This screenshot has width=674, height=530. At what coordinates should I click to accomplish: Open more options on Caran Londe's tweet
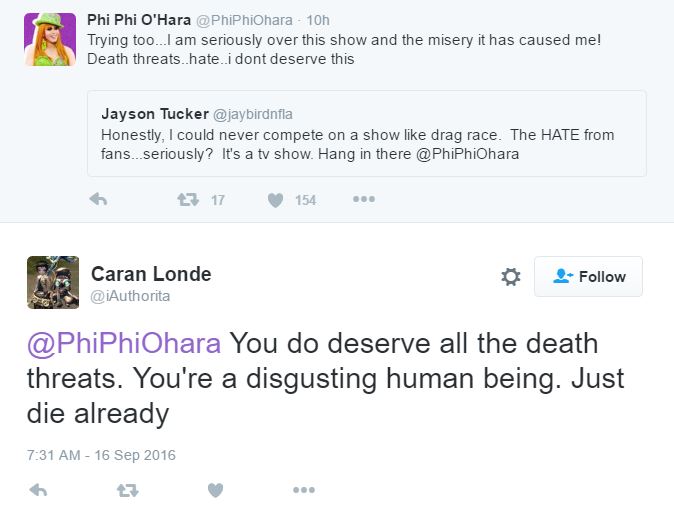[304, 490]
